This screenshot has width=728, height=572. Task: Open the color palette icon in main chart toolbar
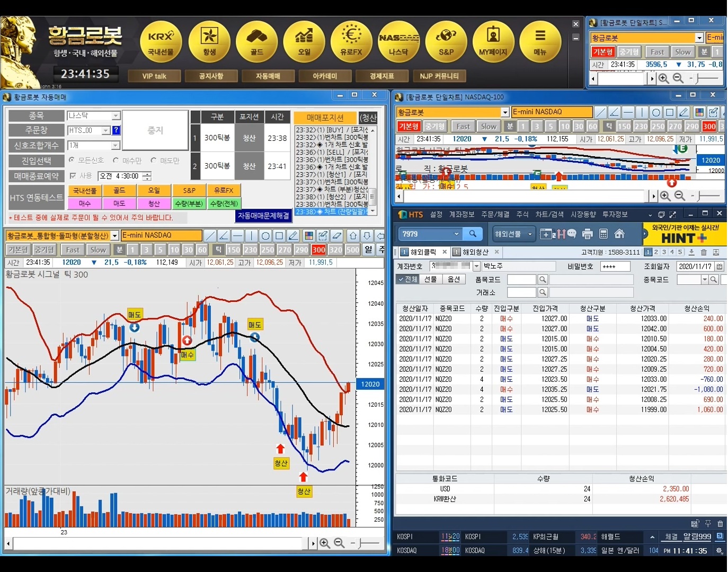(309, 236)
